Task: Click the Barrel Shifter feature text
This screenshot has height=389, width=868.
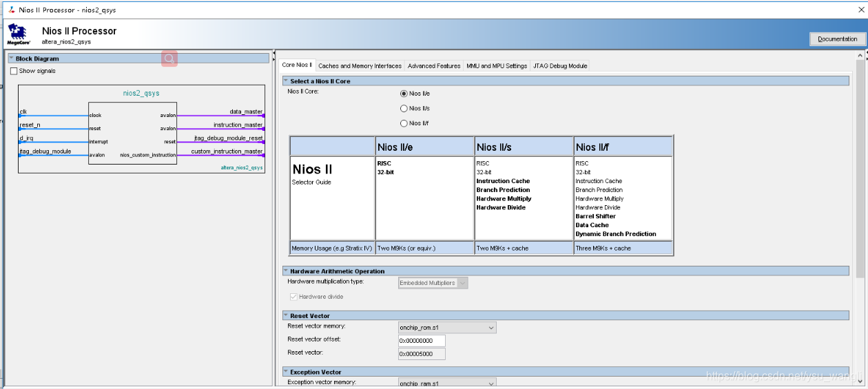Action: 596,216
